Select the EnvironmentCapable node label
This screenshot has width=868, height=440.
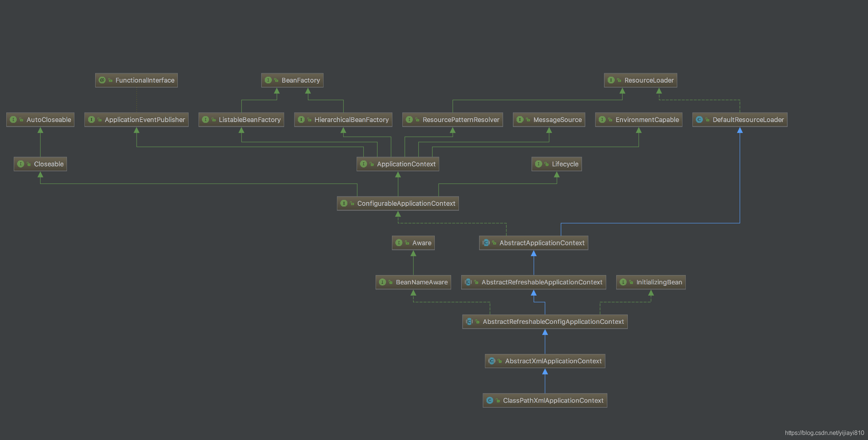647,119
